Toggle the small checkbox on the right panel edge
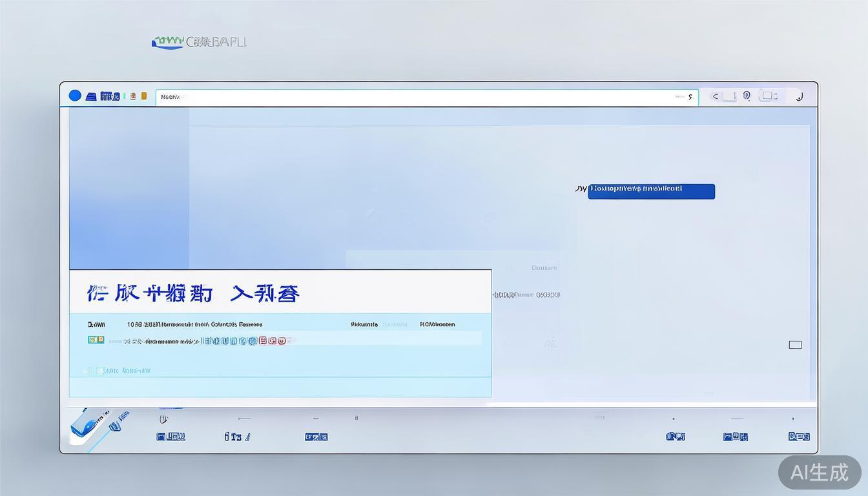This screenshot has width=868, height=496. (794, 344)
